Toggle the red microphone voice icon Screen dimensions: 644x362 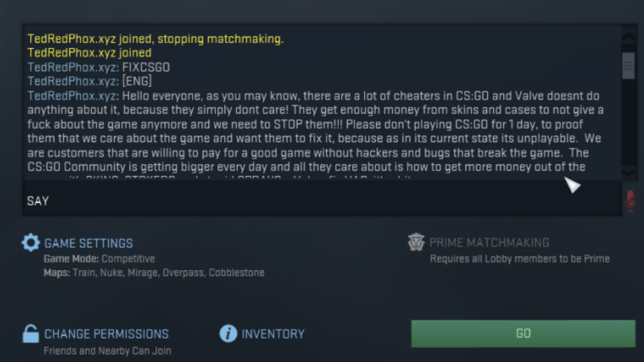click(x=630, y=201)
